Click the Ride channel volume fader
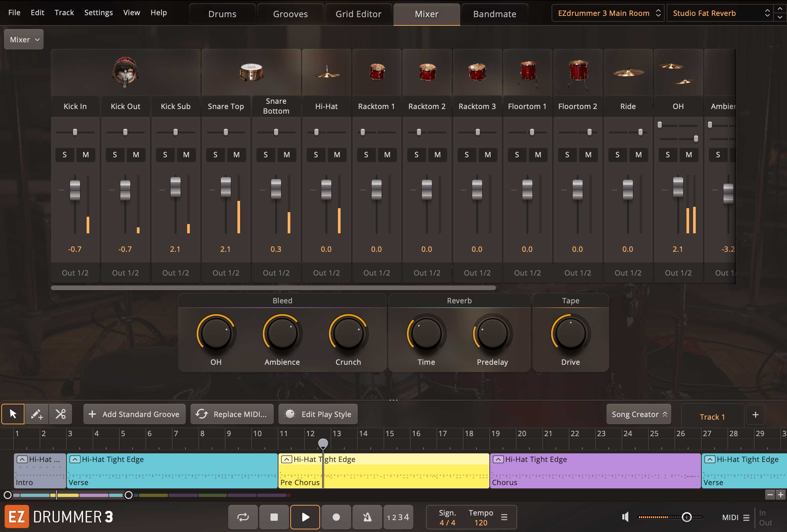787x532 pixels. [628, 190]
